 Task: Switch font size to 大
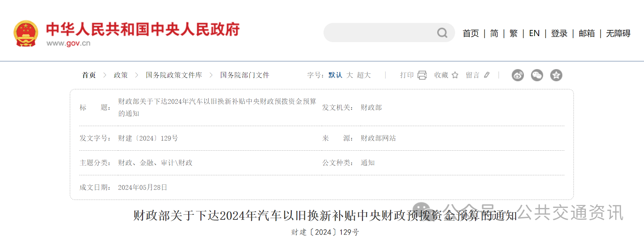[x=349, y=75]
